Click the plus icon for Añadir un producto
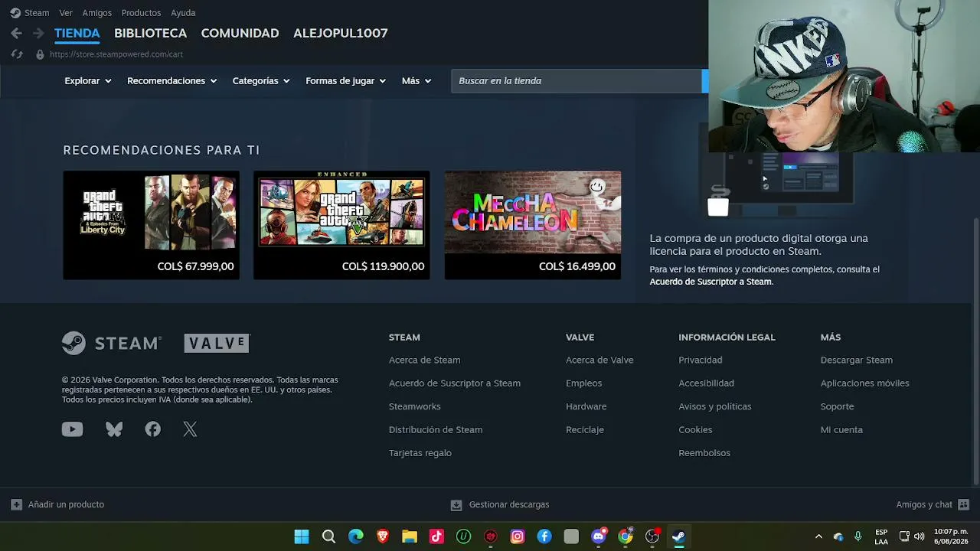The height and width of the screenshot is (551, 980). point(16,504)
